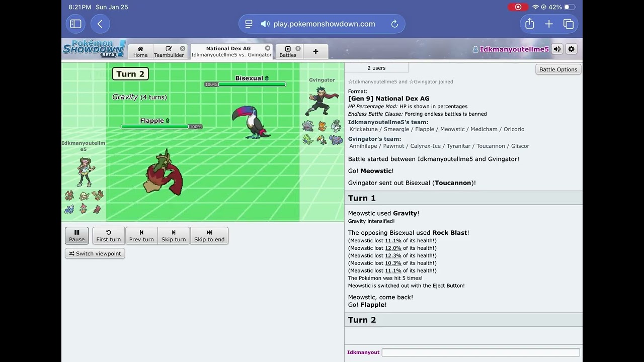Open Showdown sound settings speaker icon
The height and width of the screenshot is (362, 644).
[x=557, y=49]
